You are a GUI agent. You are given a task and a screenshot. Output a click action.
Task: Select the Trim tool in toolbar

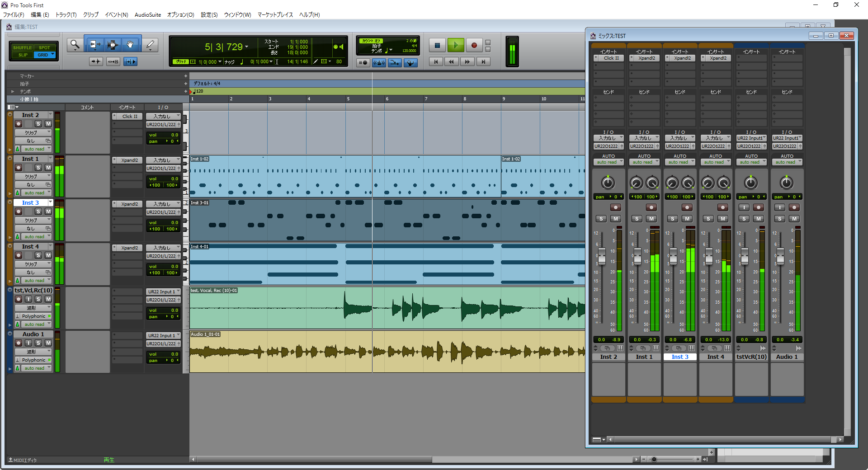[94, 45]
